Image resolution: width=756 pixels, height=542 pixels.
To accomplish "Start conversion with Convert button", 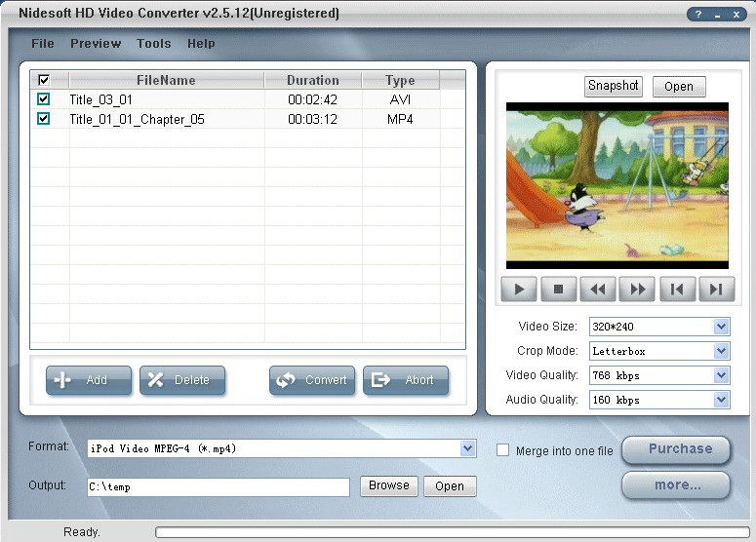I will [x=312, y=380].
